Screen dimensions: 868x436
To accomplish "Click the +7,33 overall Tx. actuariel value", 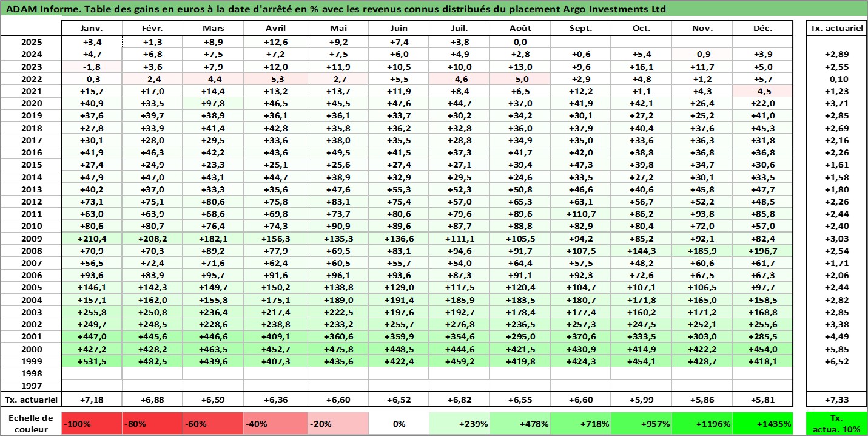I will pyautogui.click(x=836, y=400).
